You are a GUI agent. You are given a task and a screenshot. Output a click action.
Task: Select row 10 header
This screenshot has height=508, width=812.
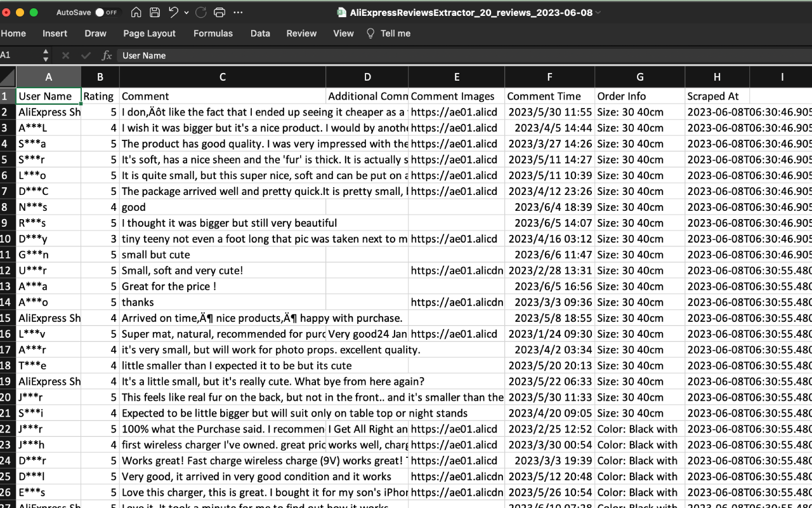pyautogui.click(x=8, y=239)
